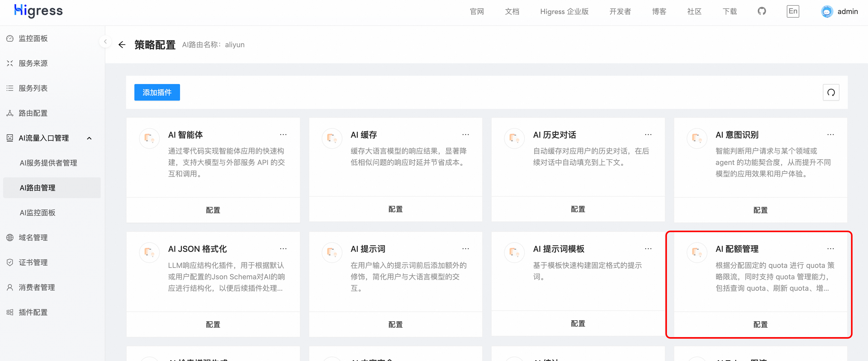Click the Higress logo
The image size is (868, 361).
[38, 11]
